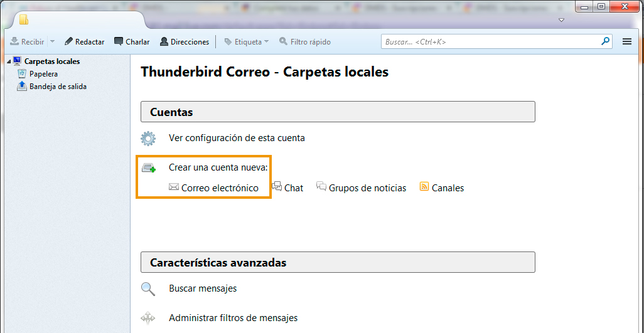
Task: Open Charlar chat button
Action: [132, 41]
